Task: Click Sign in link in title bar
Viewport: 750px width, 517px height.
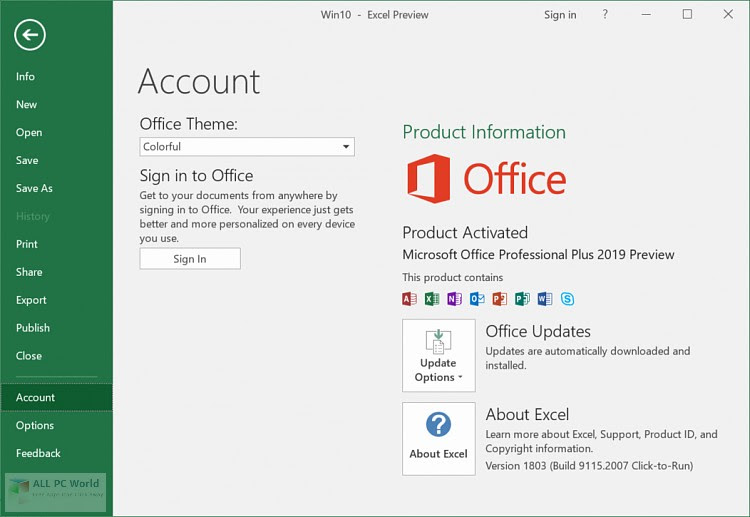Action: pyautogui.click(x=560, y=15)
